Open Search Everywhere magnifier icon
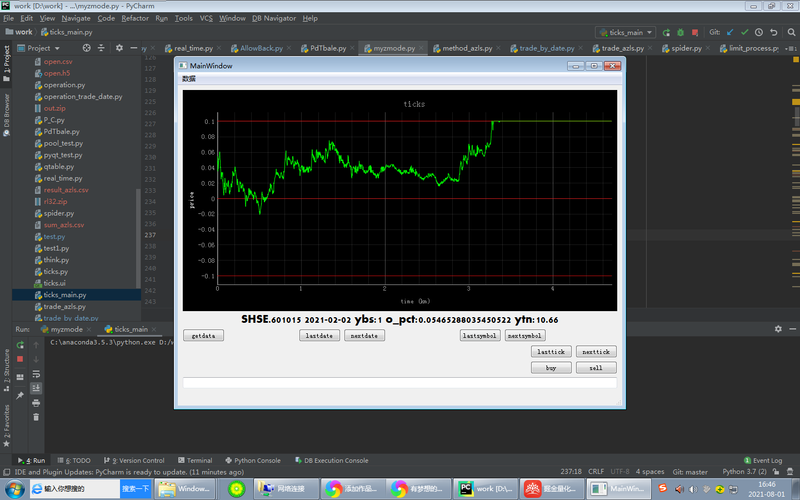This screenshot has height=500, width=800. [x=791, y=32]
